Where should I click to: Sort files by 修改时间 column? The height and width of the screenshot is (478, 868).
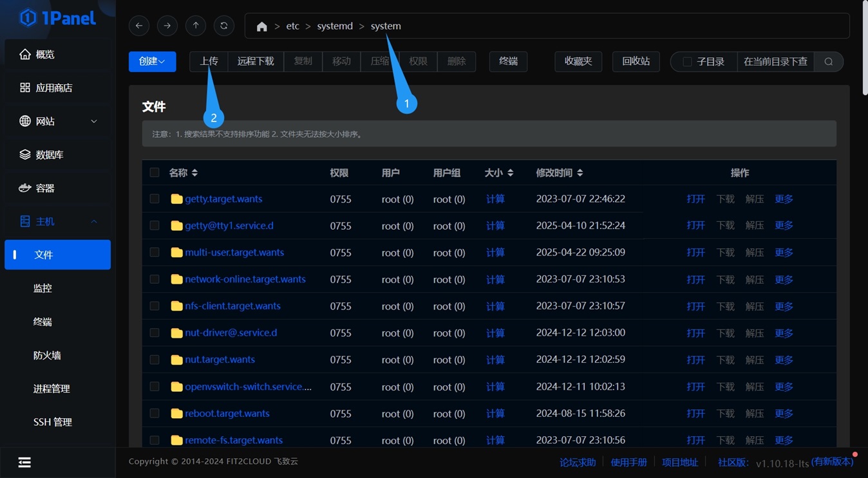pos(559,172)
